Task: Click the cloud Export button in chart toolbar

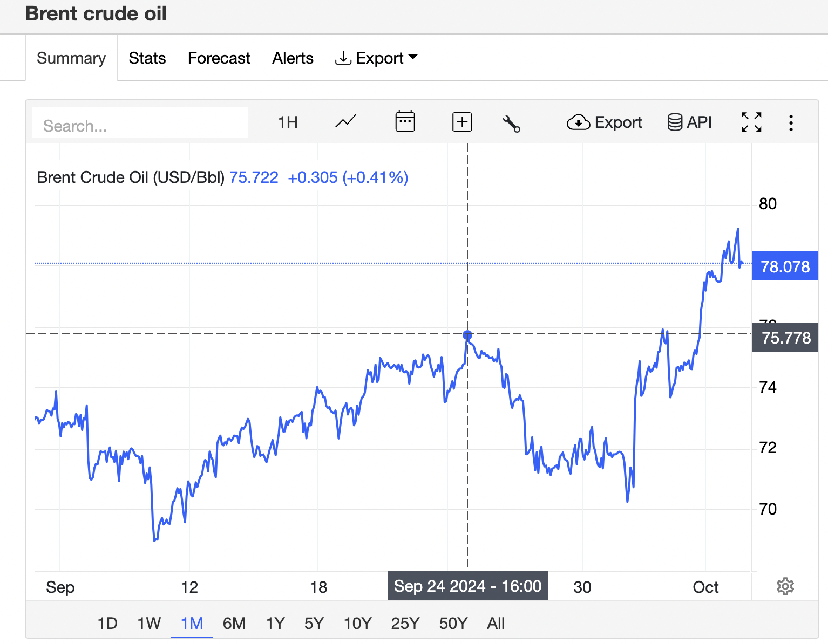Action: [x=604, y=122]
